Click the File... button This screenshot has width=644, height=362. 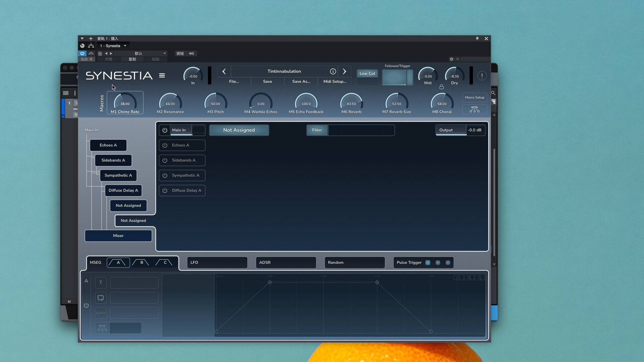234,81
